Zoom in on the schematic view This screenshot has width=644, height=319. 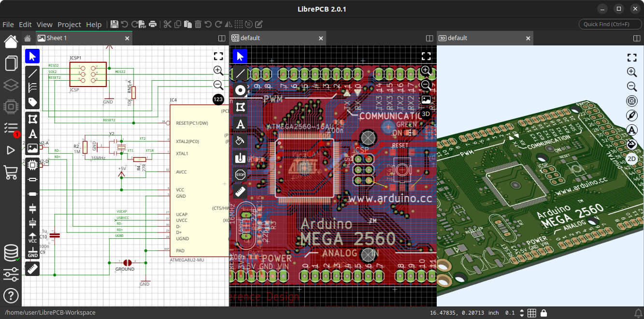tap(218, 71)
